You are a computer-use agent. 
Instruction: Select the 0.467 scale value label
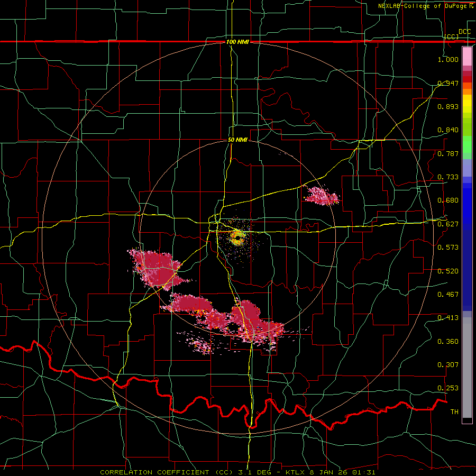click(448, 295)
